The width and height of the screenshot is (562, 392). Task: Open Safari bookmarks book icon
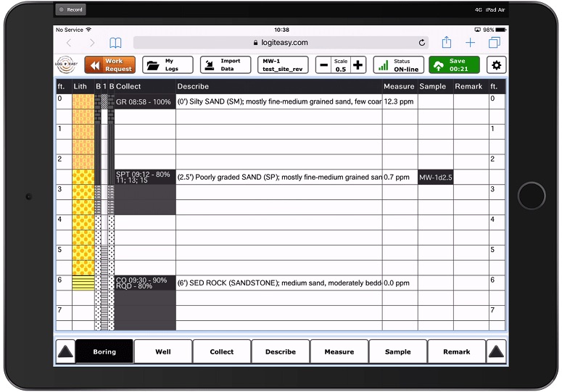pos(115,43)
